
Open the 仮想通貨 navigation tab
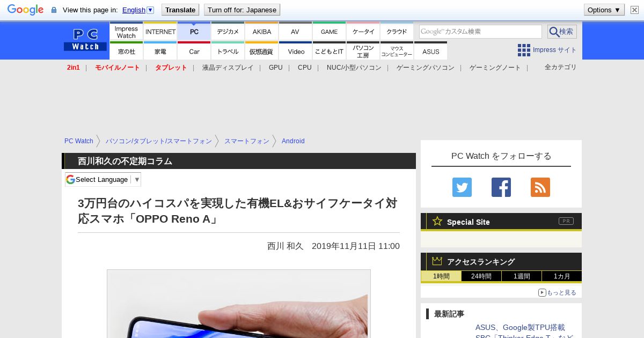click(x=262, y=51)
